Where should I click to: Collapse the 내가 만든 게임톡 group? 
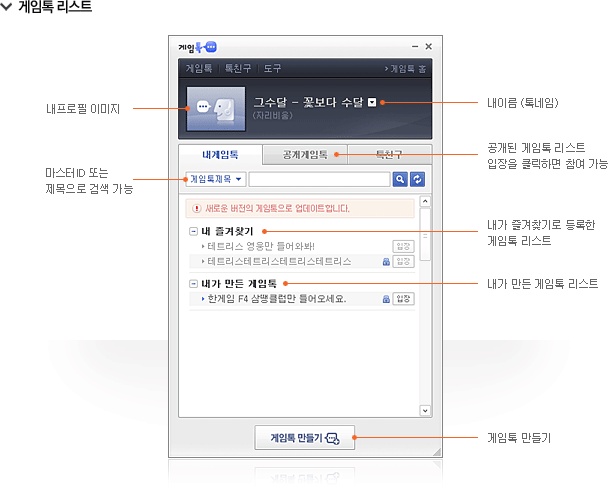coord(193,284)
